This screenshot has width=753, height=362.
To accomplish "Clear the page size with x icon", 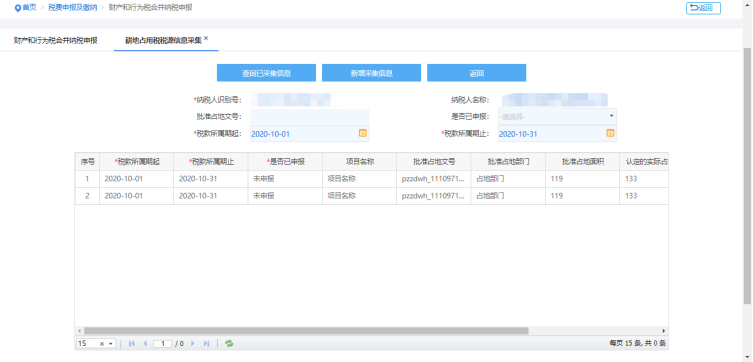I will [102, 344].
